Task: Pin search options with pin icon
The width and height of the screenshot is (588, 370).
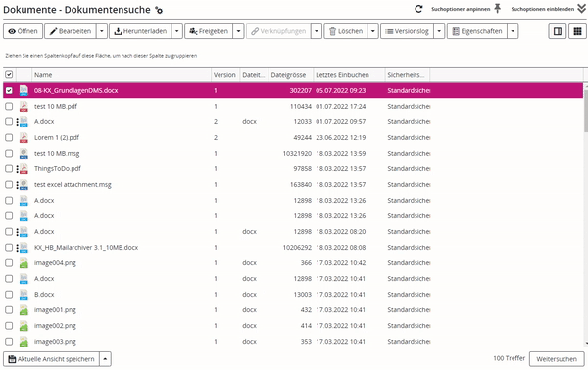Action: coord(497,9)
